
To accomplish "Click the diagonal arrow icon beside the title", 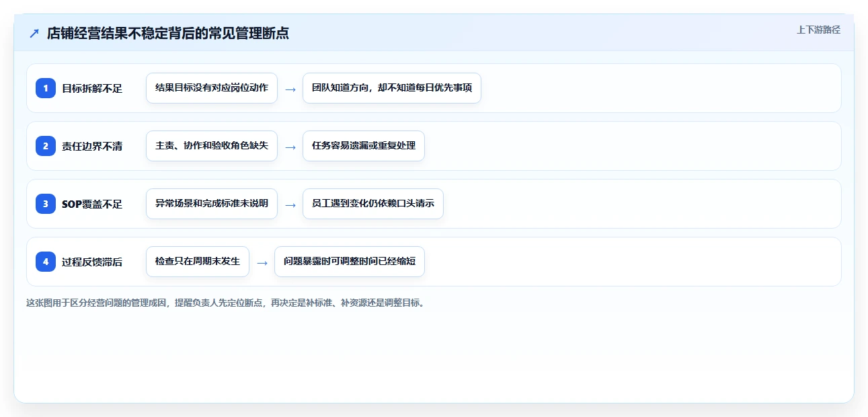I will coord(34,33).
